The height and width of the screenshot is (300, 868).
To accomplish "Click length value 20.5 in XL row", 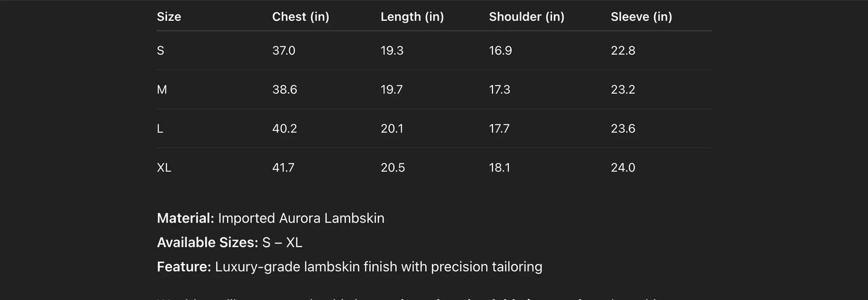I will point(393,167).
